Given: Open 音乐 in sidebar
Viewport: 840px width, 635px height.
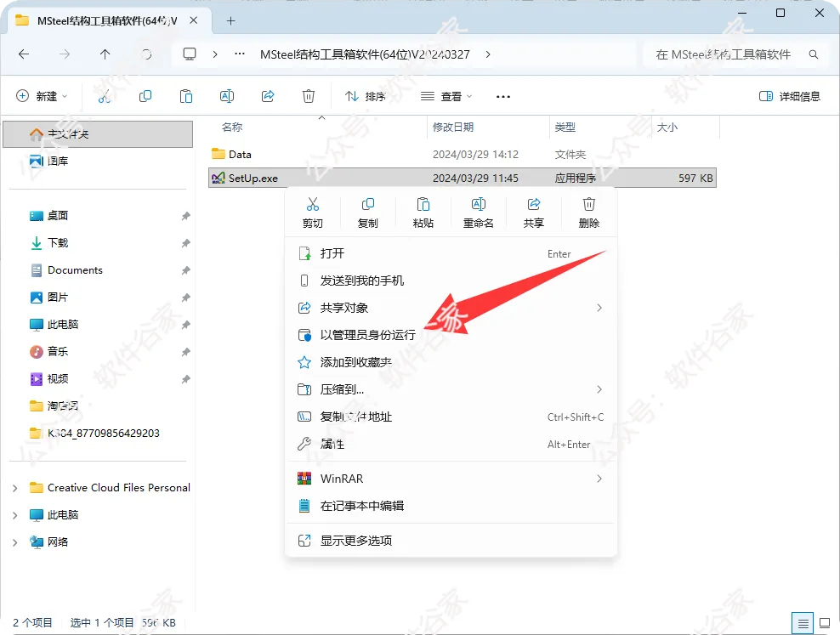Looking at the screenshot, I should (57, 352).
